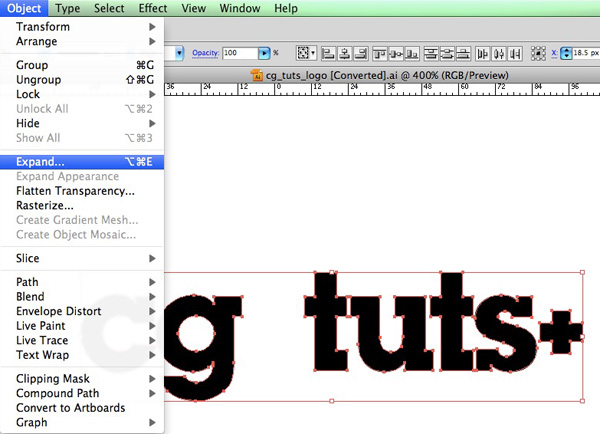This screenshot has width=600, height=434.
Task: Click Horizontal Distribute Center icon
Action: click(499, 54)
